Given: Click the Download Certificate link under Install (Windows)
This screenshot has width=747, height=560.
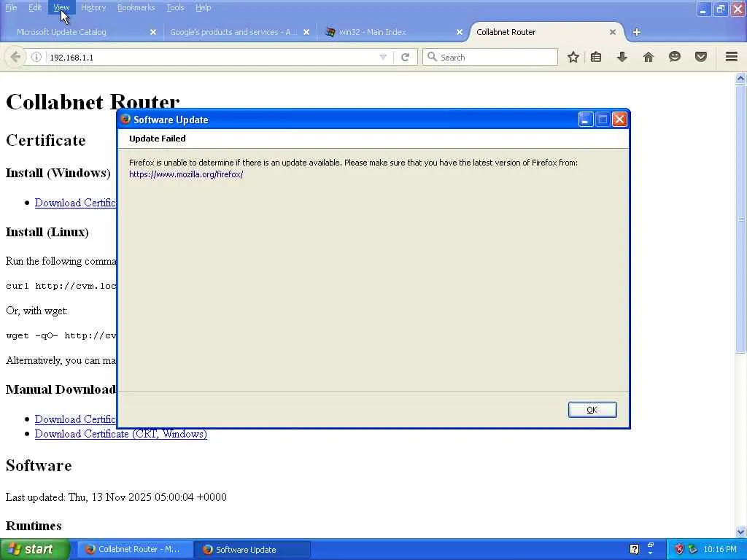Looking at the screenshot, I should pos(75,203).
